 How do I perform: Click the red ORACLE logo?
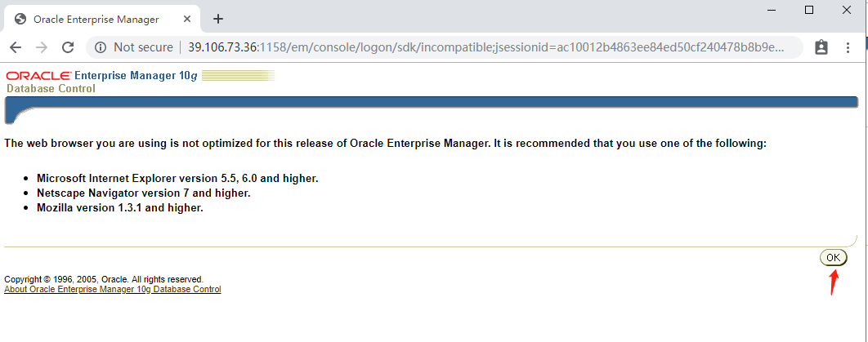(38, 76)
